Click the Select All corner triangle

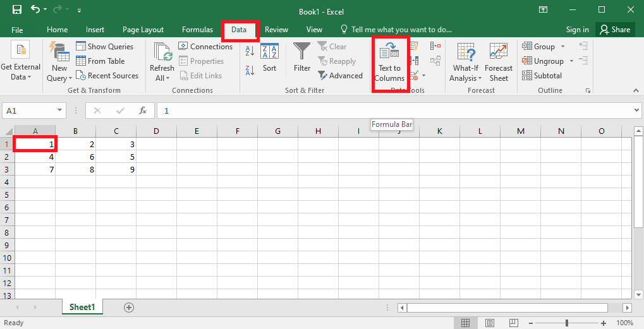pyautogui.click(x=8, y=131)
